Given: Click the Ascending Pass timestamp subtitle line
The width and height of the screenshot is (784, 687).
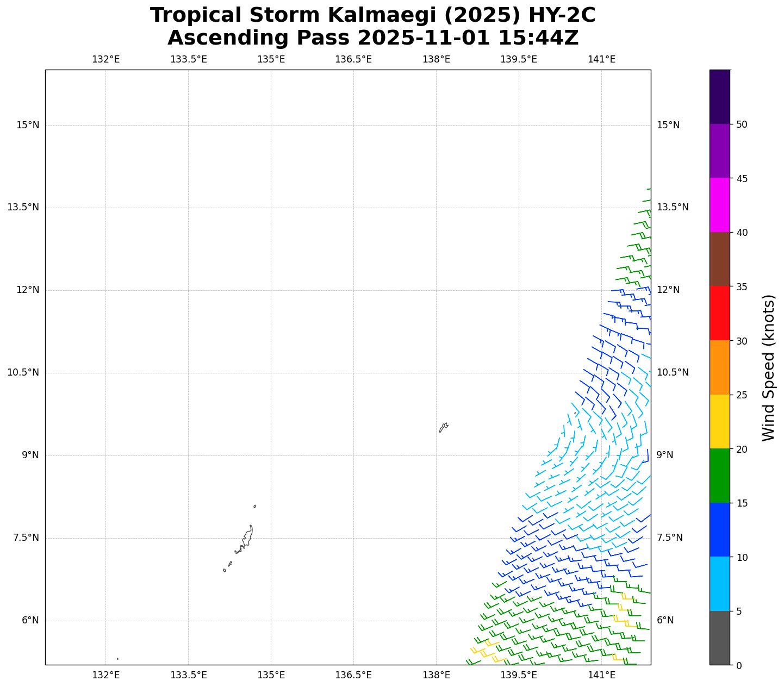Looking at the screenshot, I should [372, 38].
